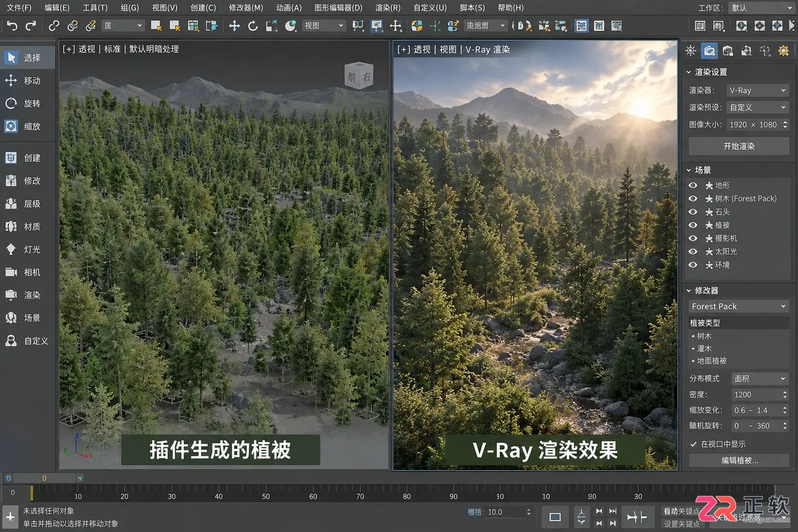Open the 文件(F) menu
Image resolution: width=798 pixels, height=532 pixels.
19,8
